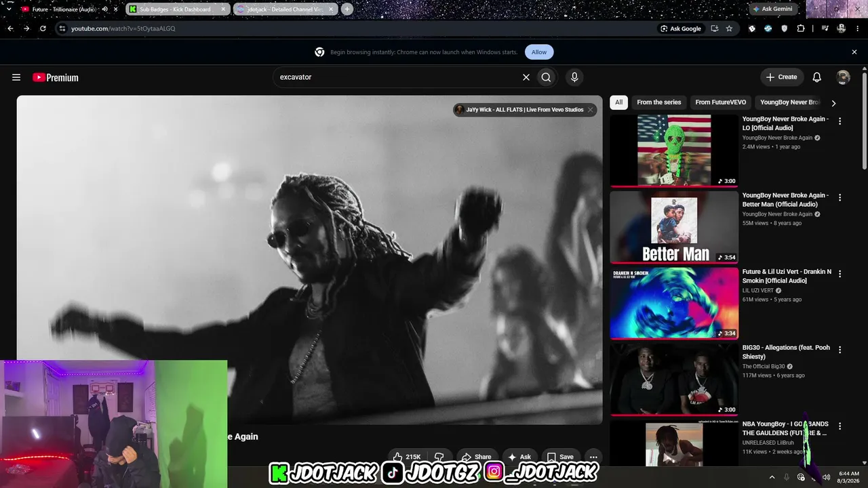Open the Extensions puzzle menu

(801, 28)
